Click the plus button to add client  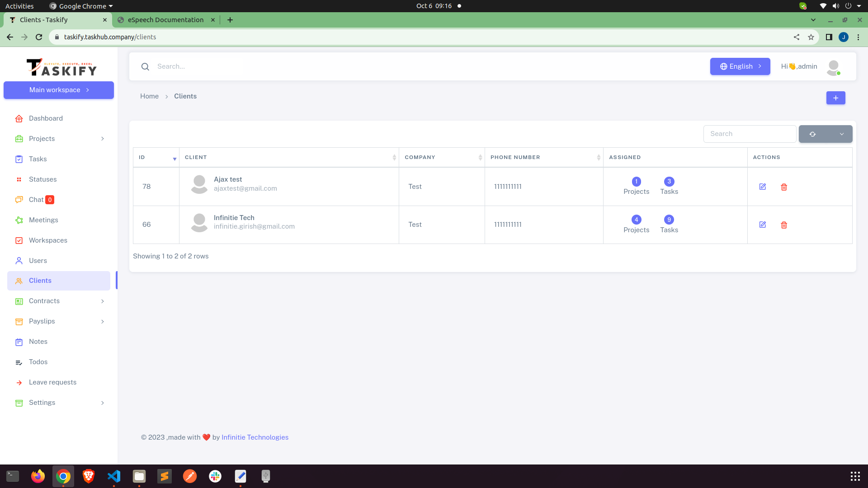click(x=835, y=98)
